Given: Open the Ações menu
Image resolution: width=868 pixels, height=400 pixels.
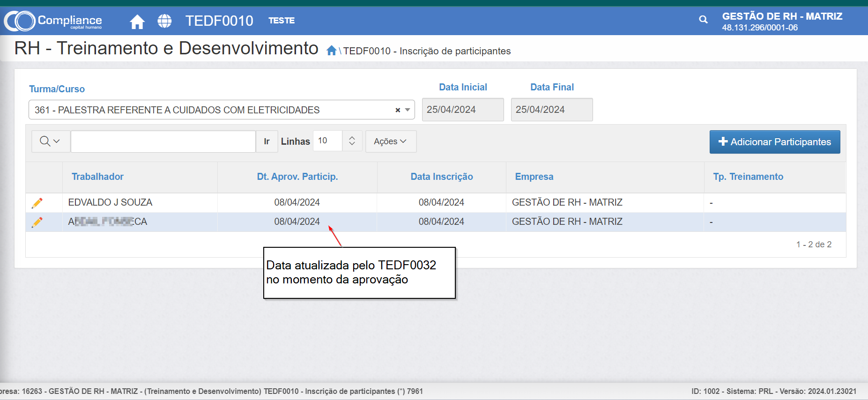Looking at the screenshot, I should pos(391,141).
